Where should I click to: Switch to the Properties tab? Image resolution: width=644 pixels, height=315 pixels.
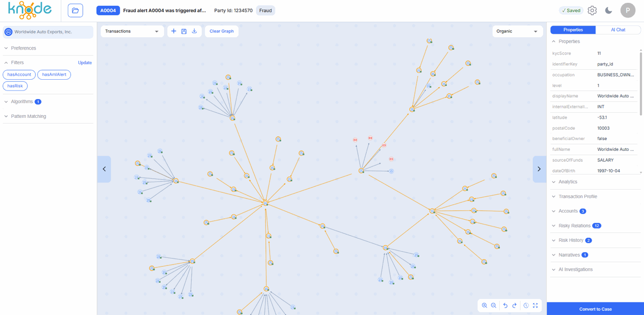click(x=573, y=30)
